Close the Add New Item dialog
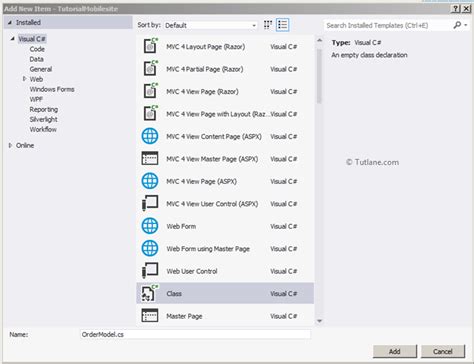 coord(466,9)
